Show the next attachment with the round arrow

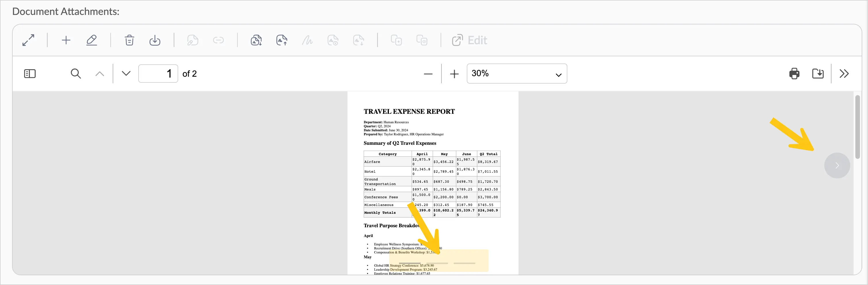click(837, 165)
